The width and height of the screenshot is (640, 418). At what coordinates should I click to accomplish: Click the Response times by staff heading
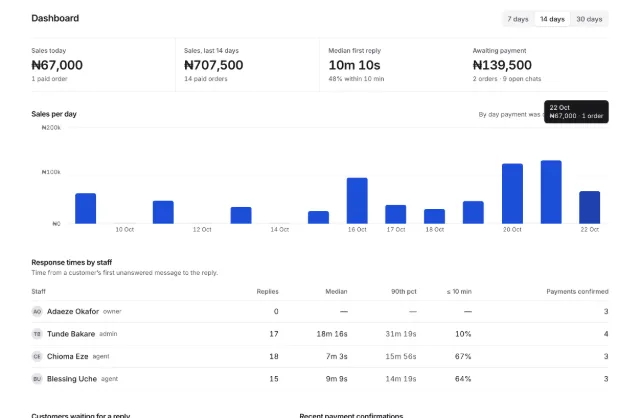[71, 262]
